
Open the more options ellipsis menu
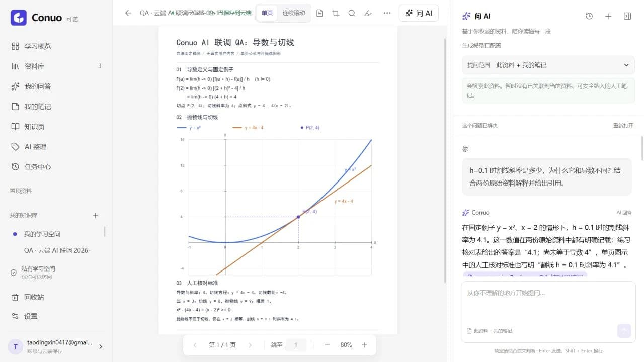pos(387,13)
